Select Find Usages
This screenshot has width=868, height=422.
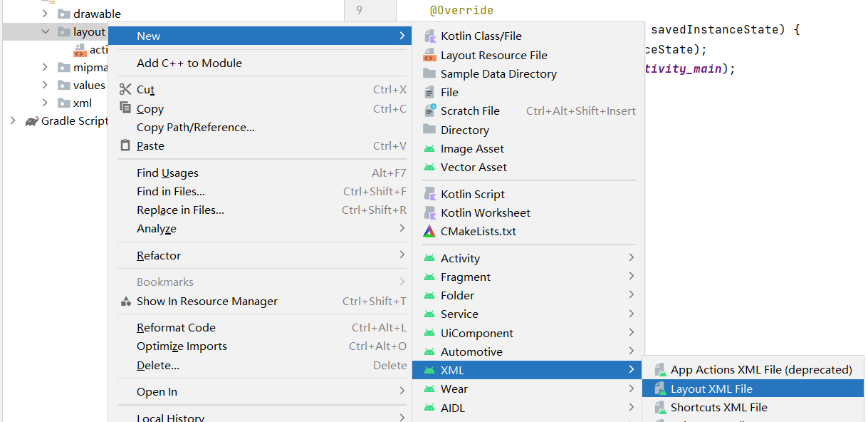pos(260,173)
